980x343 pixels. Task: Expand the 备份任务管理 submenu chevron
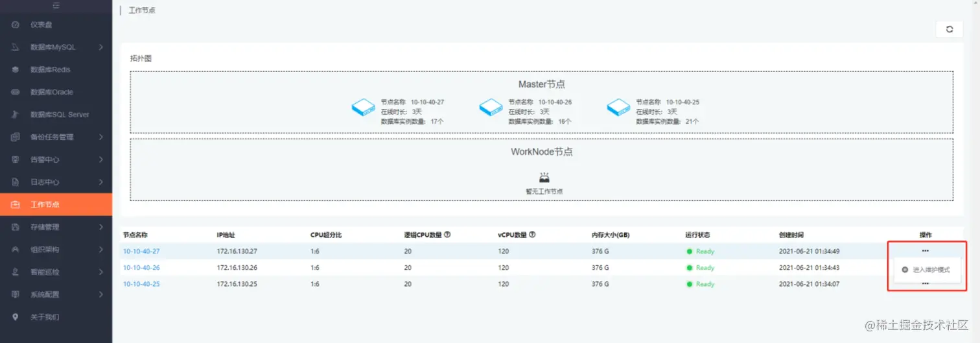101,137
